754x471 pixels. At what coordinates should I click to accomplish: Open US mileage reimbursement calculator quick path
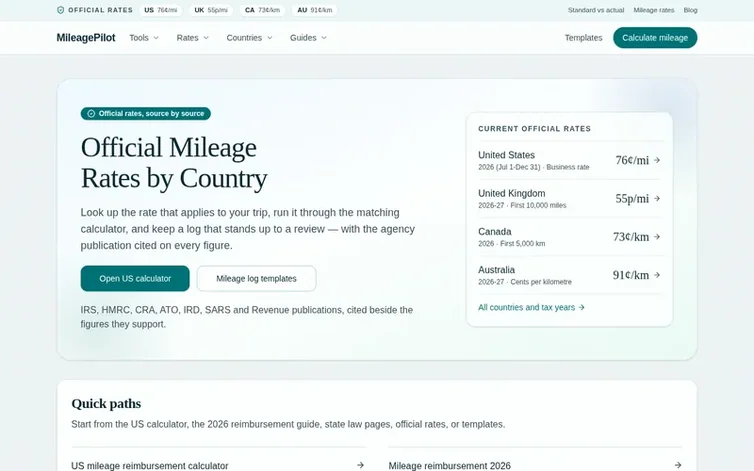pyautogui.click(x=218, y=465)
